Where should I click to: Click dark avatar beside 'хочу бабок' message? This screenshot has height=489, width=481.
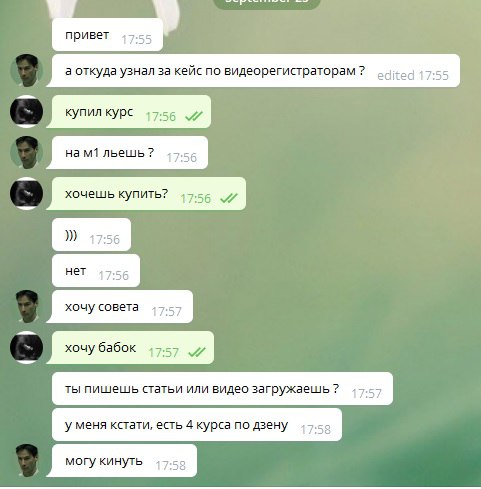coord(26,348)
